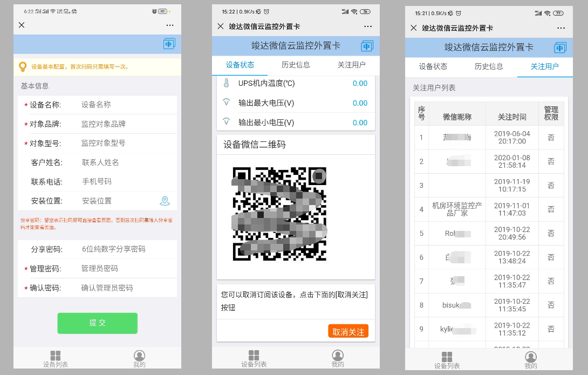Viewport: 588px width, 375px height.
Task: Switch to 设备状态 tab on the right phone
Action: tap(433, 66)
